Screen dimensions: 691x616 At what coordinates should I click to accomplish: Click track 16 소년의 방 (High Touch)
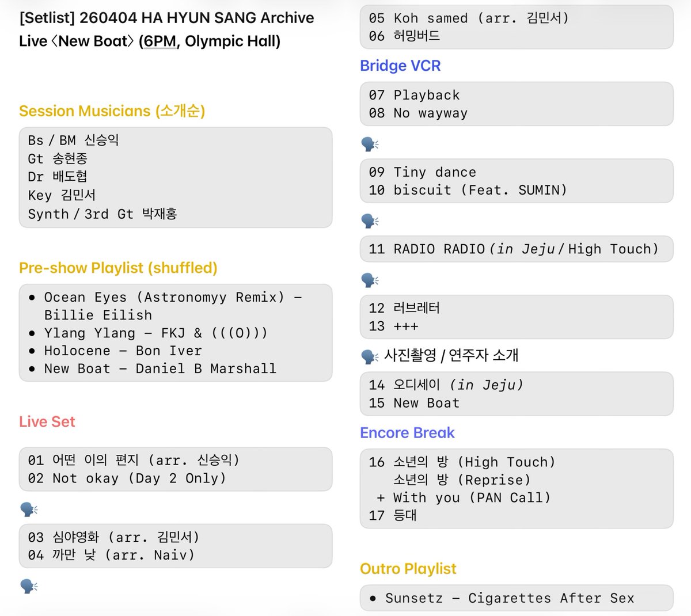point(462,462)
